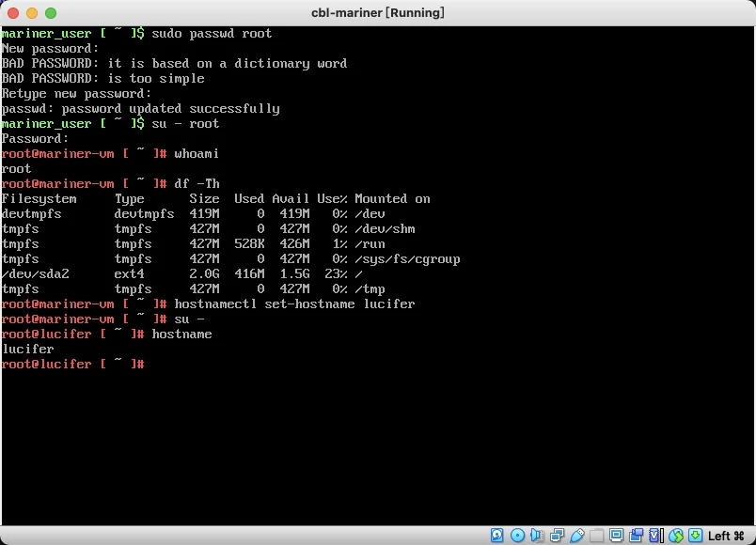Click 'hostnamectl set-hostname lucifer' command

coord(294,304)
